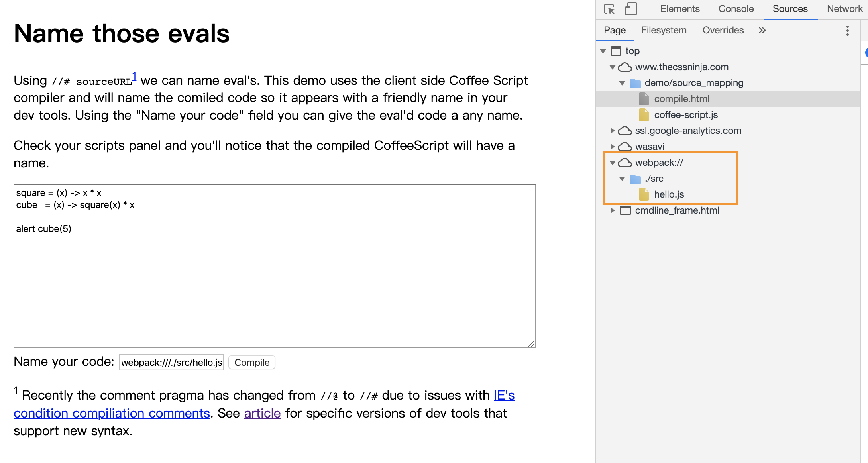Click the coffee-script.js file icon

644,115
